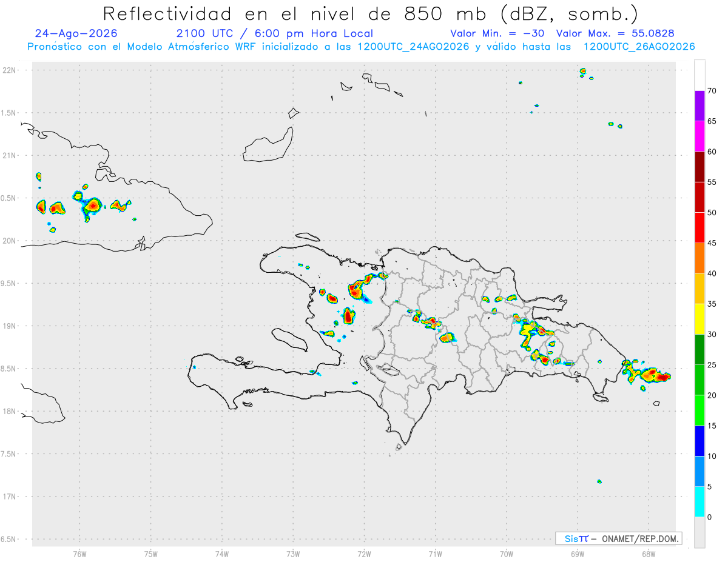Click the 'Pronóstico con el Modelo Atmosférico WRF' line
Viewport: 728px width, 562px height.
point(361,47)
